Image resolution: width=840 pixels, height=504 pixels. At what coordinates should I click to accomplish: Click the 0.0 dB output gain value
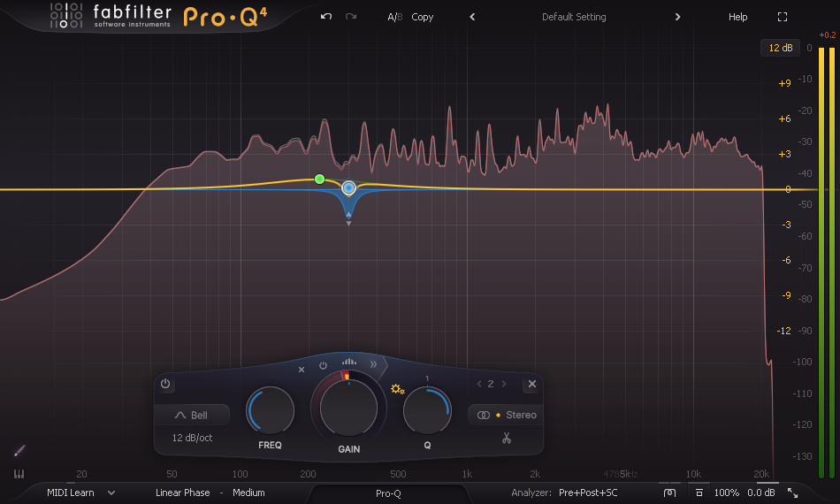click(761, 493)
